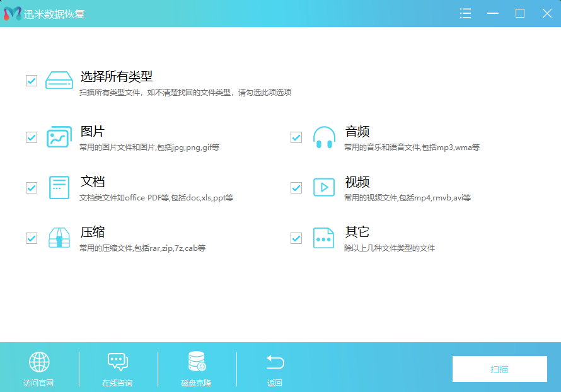Start scanning with the 扫描 button
Image resolution: width=561 pixels, height=392 pixels.
click(x=499, y=369)
